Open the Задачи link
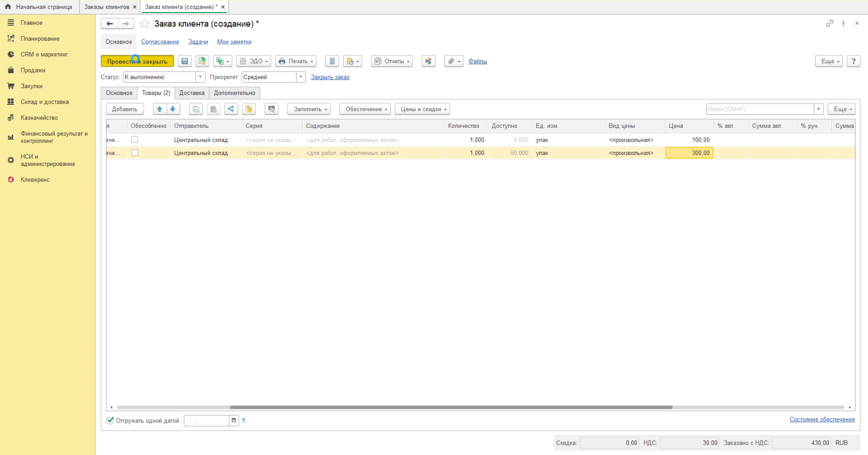868x455 pixels. point(198,42)
